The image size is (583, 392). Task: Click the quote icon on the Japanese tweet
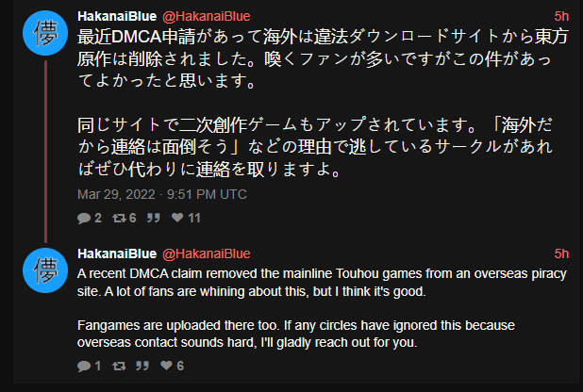[x=153, y=218]
